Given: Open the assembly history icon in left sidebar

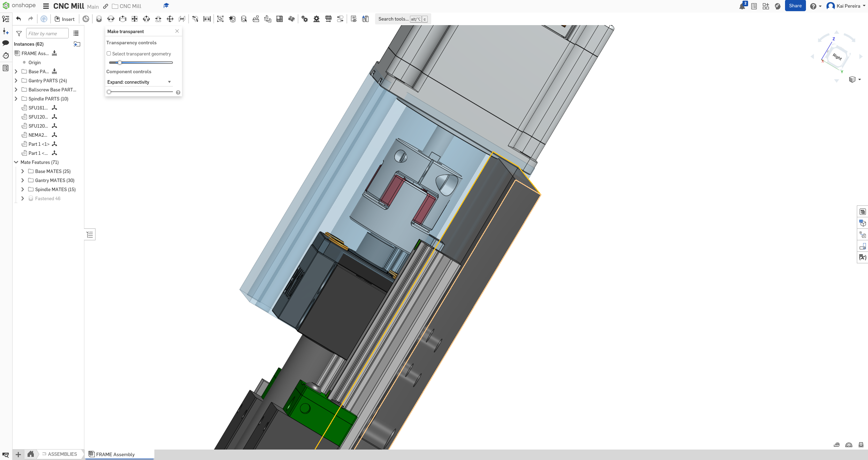Looking at the screenshot, I should 6,55.
